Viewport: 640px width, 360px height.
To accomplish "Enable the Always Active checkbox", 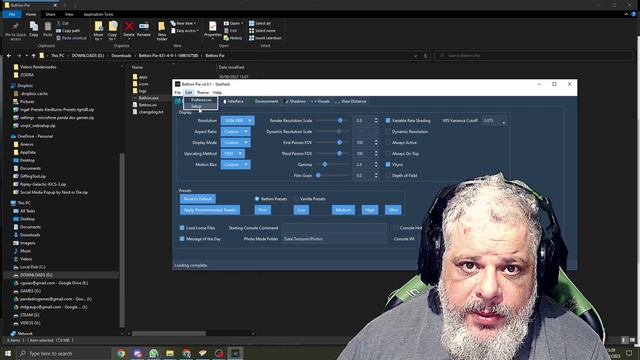I will (x=388, y=142).
